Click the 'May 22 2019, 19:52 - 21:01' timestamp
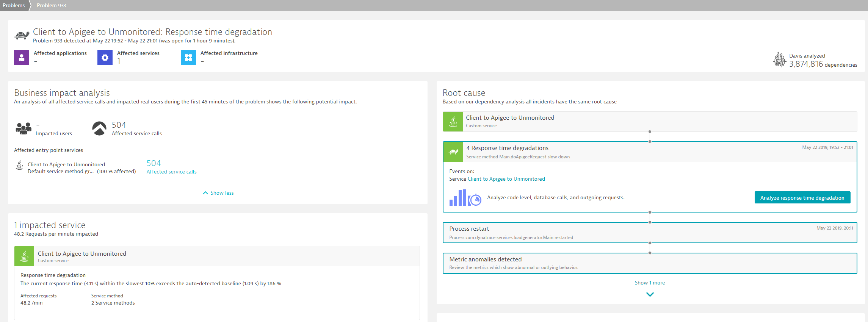868x322 pixels. click(828, 147)
